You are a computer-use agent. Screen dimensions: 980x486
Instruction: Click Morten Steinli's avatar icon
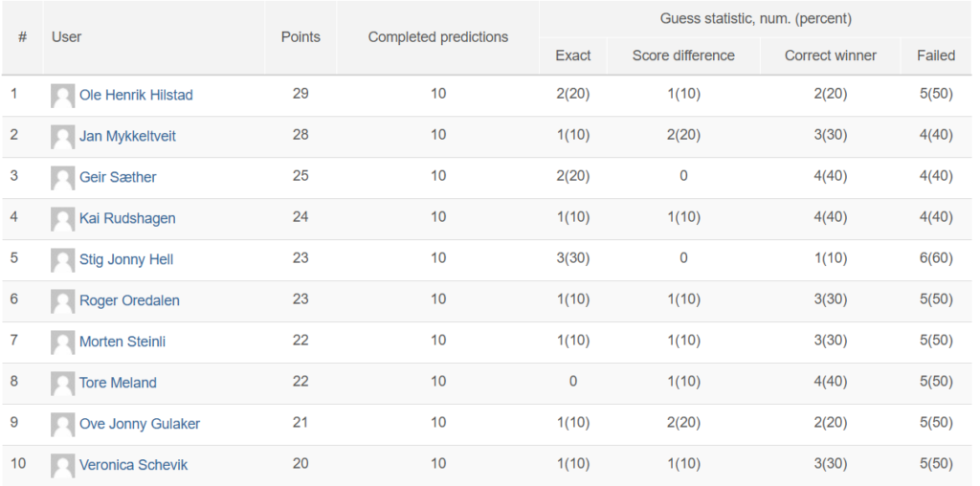[x=62, y=342]
